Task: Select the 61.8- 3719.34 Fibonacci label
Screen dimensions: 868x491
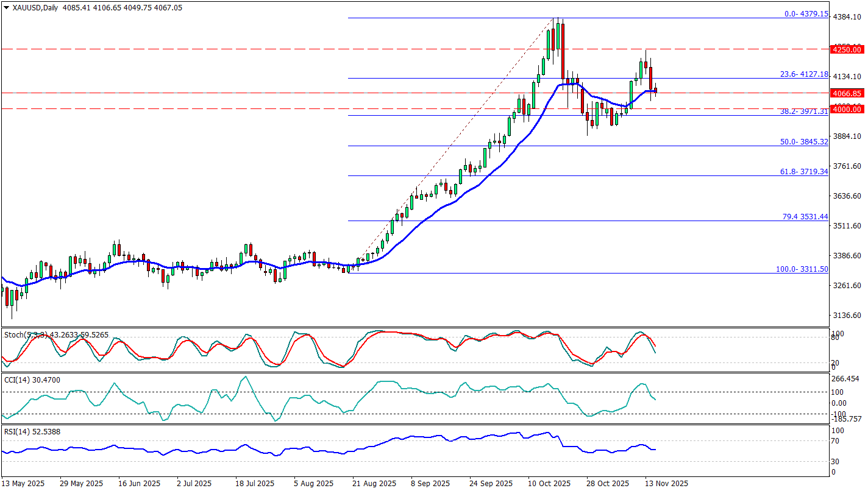Action: pos(803,172)
